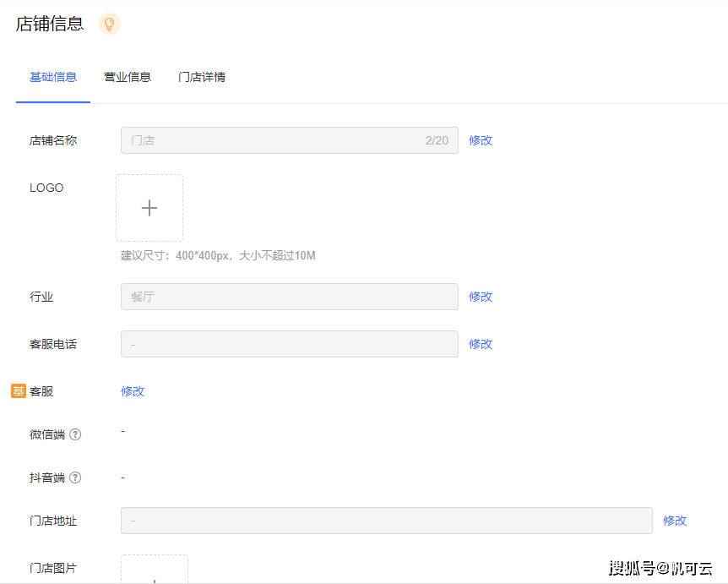
Task: Click 修改 beside 客服 section
Action: click(133, 391)
